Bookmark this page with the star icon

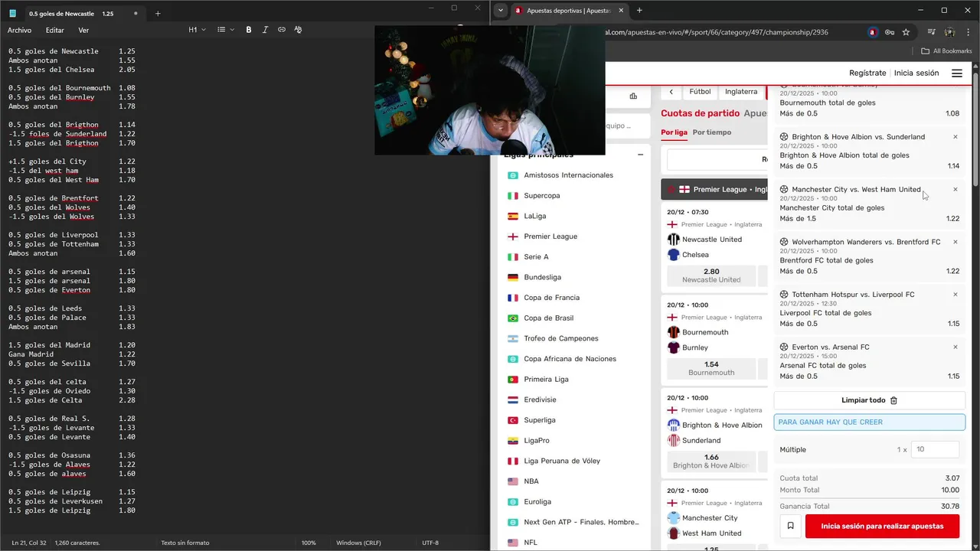click(x=906, y=32)
